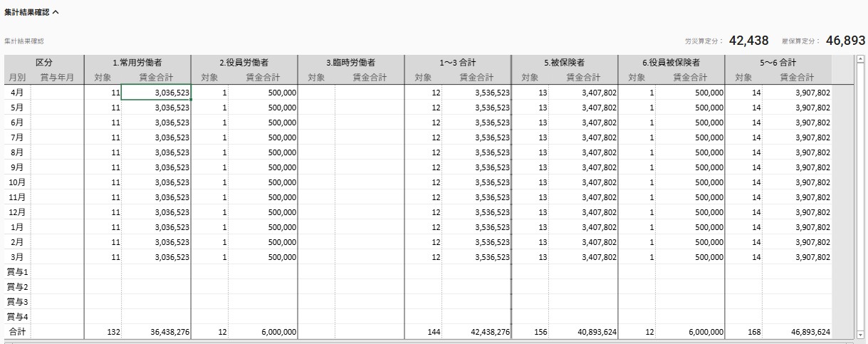Click the 賞与年月 sub-header

(x=57, y=78)
